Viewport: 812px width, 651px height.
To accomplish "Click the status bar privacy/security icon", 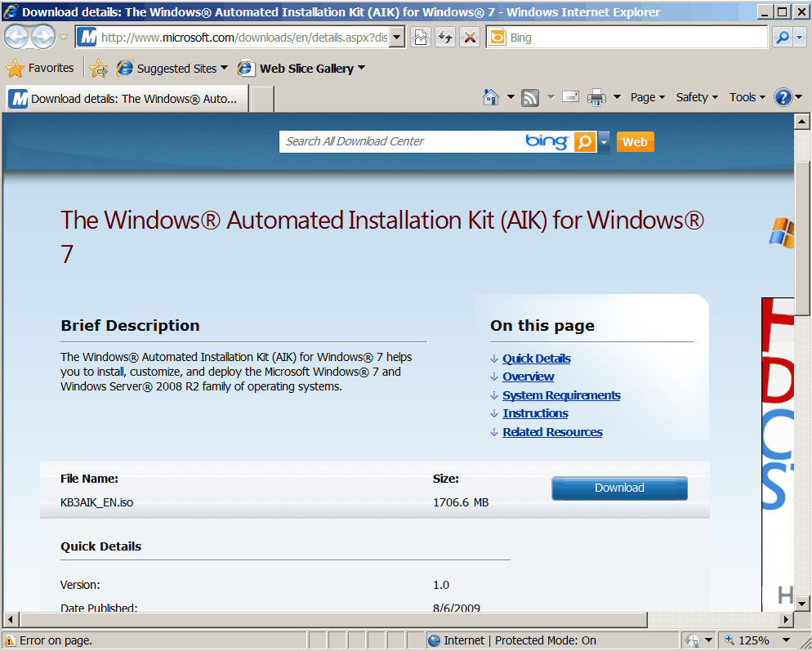I will 692,640.
